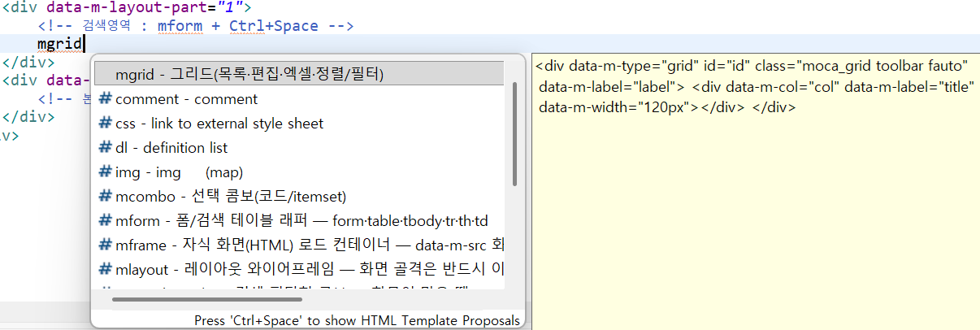Viewport: 980px width, 330px height.
Task: Select the mgrid template proposal
Action: (299, 74)
